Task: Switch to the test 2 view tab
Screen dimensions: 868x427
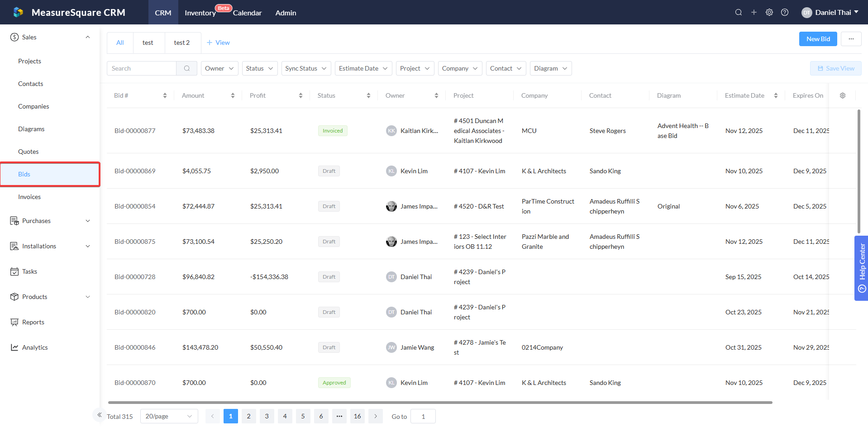Action: point(181,43)
